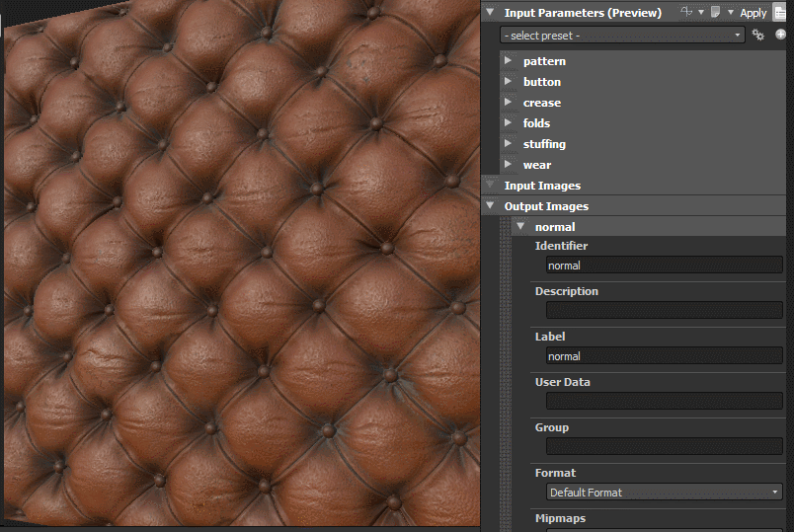Collapse the Input Parameters (Preview) section
This screenshot has height=532, width=794.
490,12
